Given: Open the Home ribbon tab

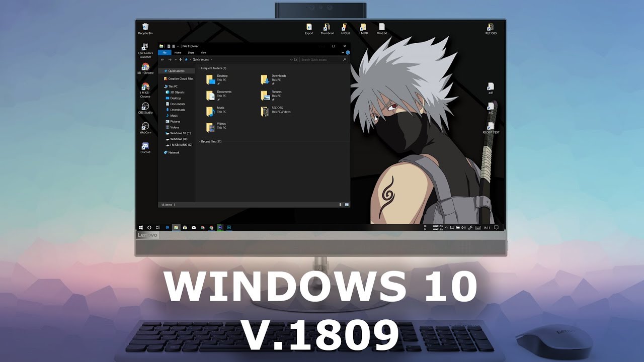Looking at the screenshot, I should (178, 52).
